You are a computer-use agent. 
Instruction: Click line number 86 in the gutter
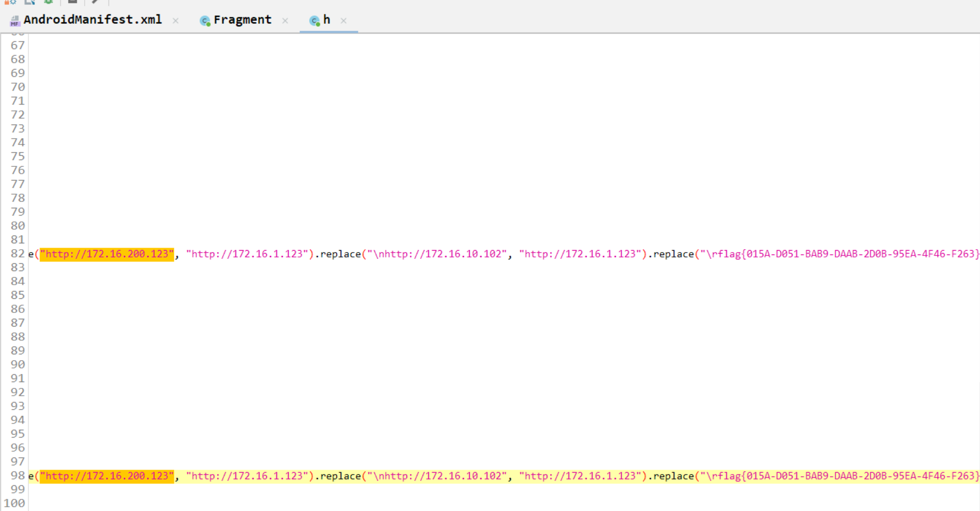(18, 309)
